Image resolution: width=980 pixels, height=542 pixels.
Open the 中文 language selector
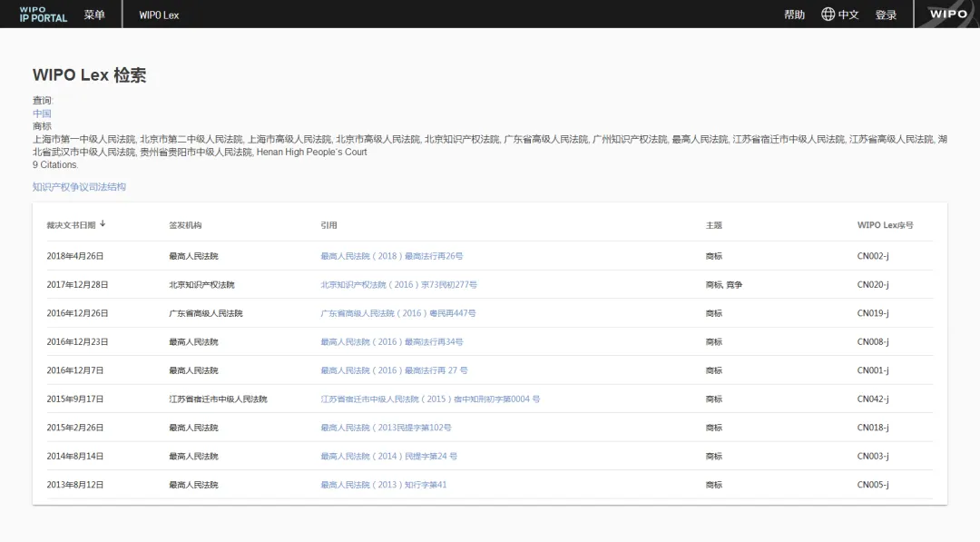(x=848, y=15)
